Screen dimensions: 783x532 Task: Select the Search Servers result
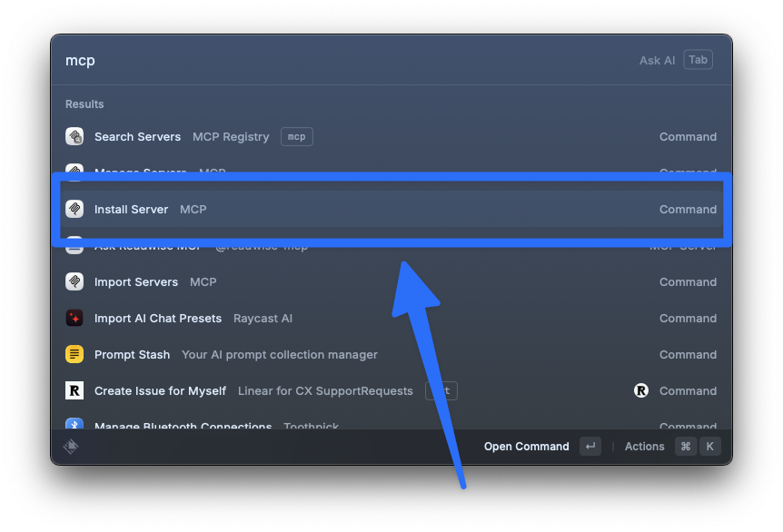(391, 136)
